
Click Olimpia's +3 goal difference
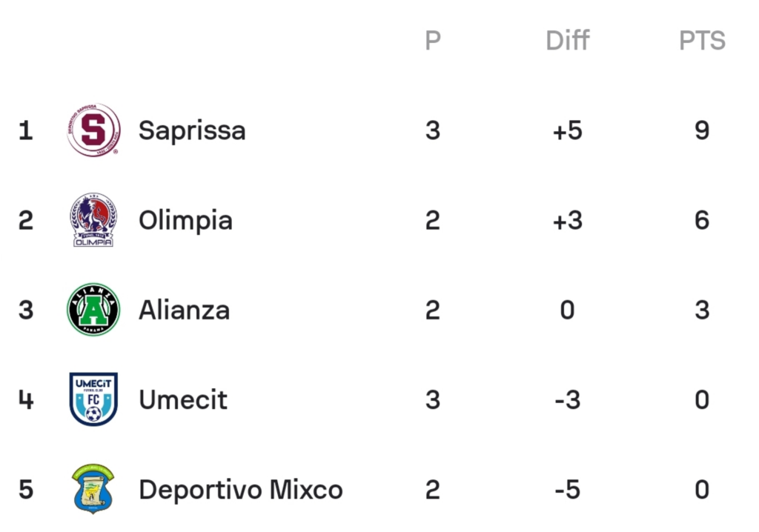(x=567, y=220)
